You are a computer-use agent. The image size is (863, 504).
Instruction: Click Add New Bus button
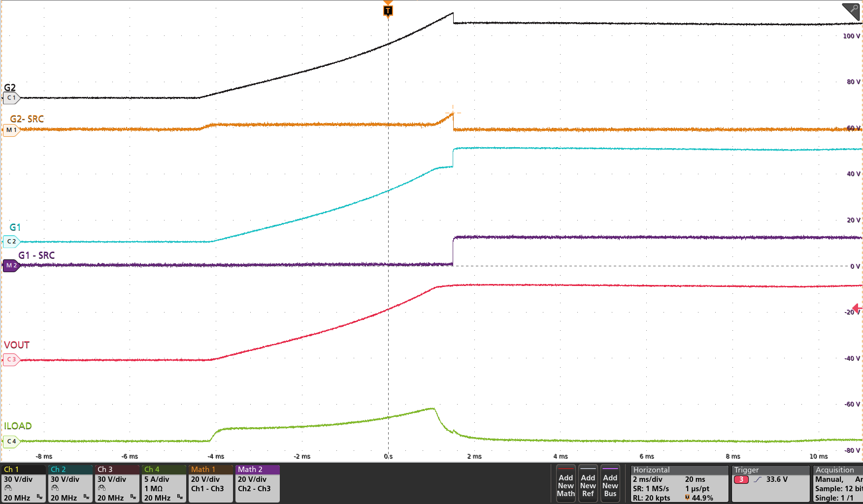[x=610, y=484]
